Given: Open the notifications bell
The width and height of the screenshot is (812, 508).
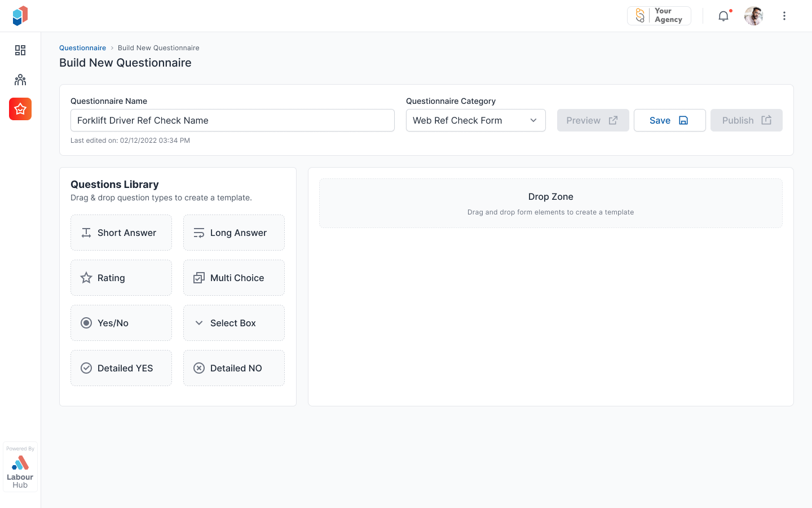Looking at the screenshot, I should [723, 16].
